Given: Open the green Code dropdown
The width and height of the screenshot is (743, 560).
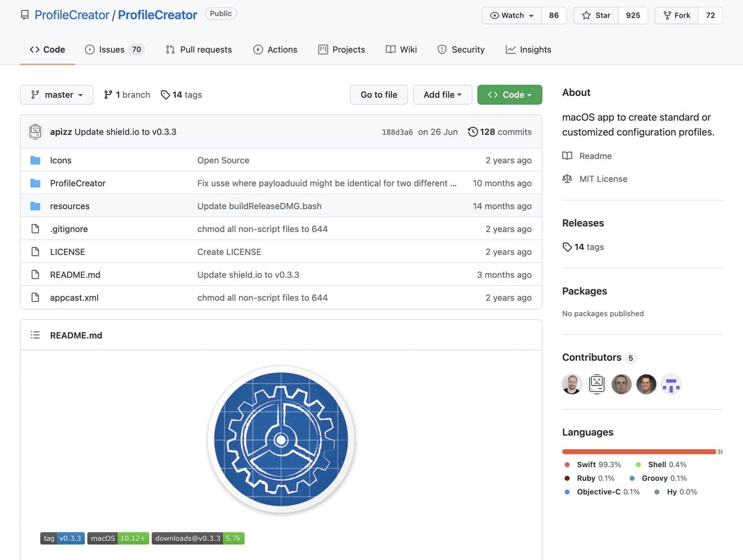Looking at the screenshot, I should [x=510, y=95].
